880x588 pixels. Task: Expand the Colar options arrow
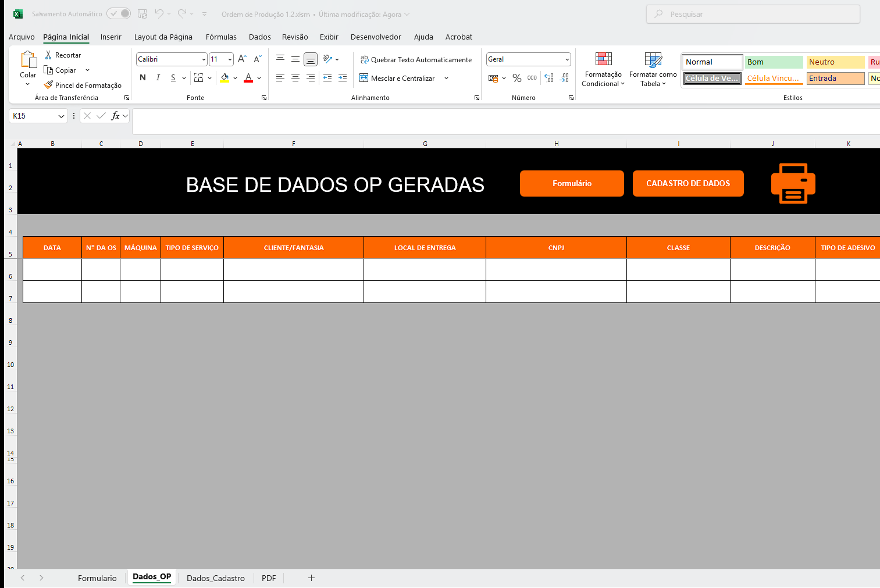click(x=27, y=85)
